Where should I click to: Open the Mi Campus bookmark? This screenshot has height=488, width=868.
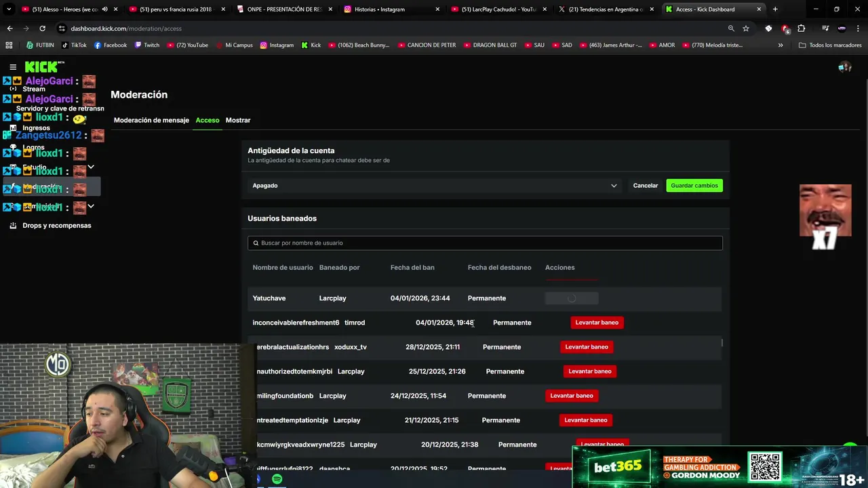pos(234,45)
